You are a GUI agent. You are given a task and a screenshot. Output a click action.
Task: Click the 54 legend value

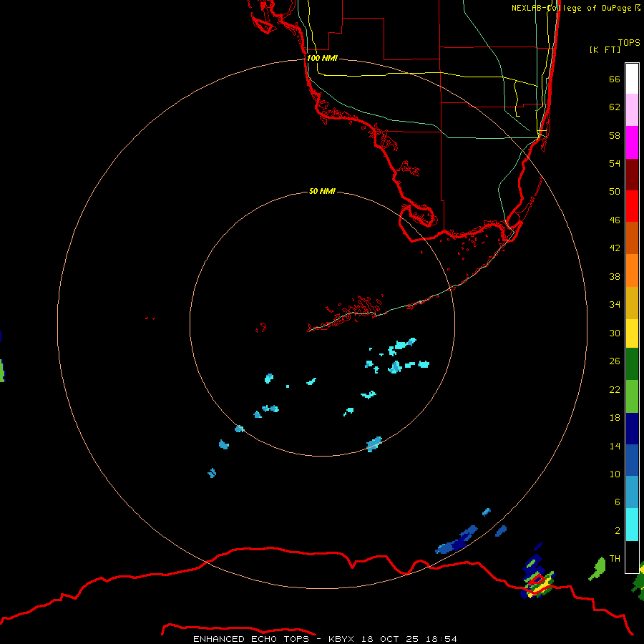pyautogui.click(x=615, y=163)
